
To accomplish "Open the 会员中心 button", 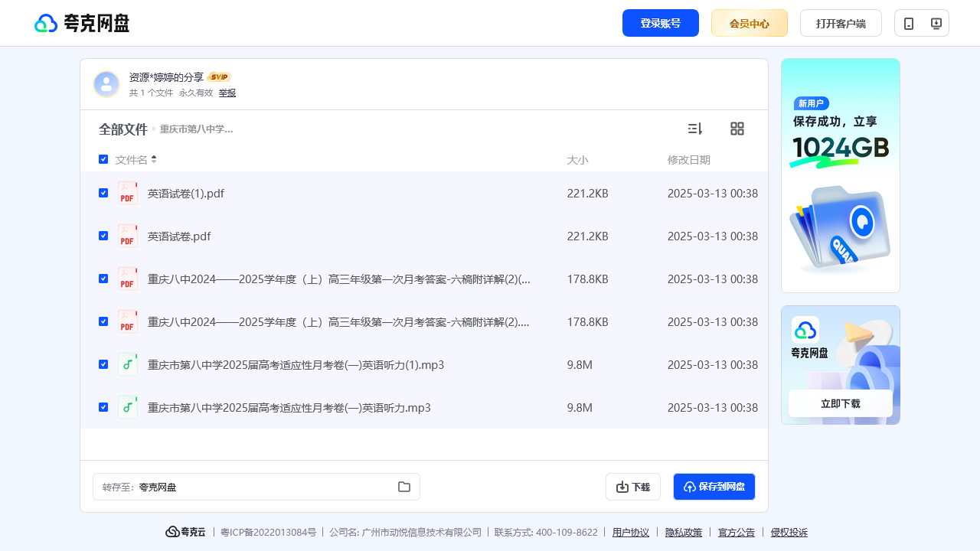I will click(750, 23).
